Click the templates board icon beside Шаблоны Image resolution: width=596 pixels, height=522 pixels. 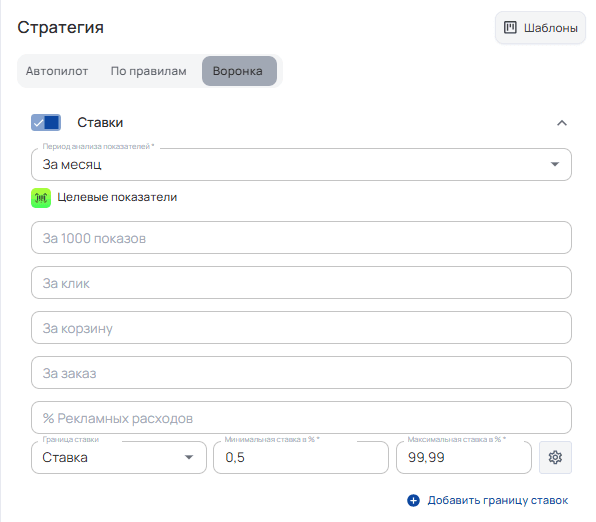(510, 27)
